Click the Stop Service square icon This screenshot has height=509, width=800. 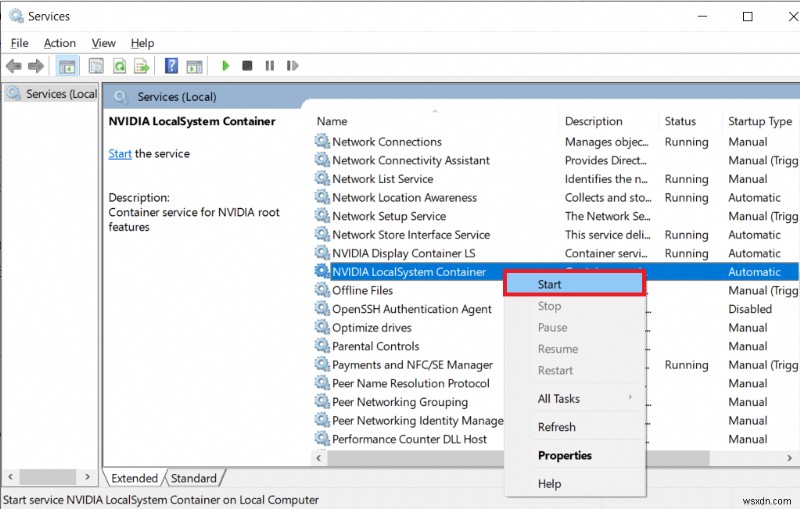point(247,66)
